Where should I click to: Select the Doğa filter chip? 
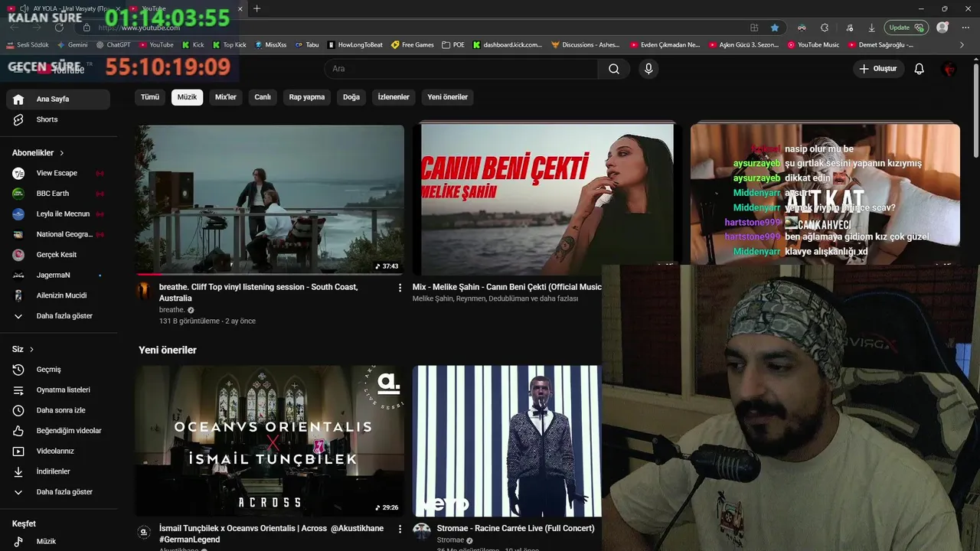tap(351, 97)
